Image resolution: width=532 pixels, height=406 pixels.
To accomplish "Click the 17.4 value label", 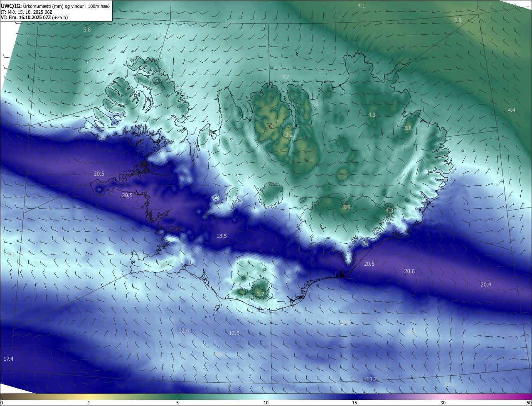I will click(x=8, y=359).
